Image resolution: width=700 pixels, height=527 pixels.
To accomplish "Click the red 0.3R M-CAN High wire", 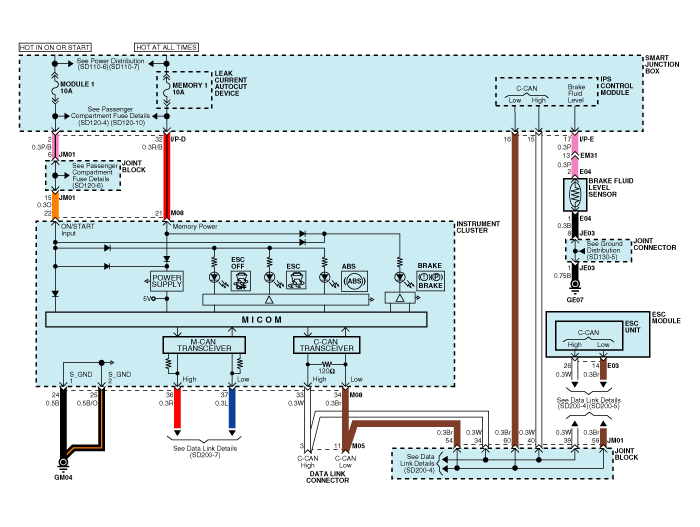I will tap(177, 408).
